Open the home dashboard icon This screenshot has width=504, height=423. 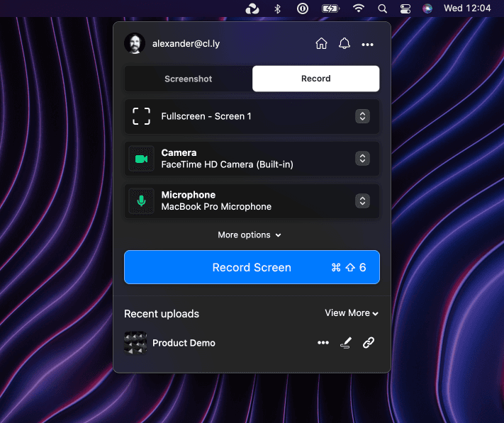[321, 44]
